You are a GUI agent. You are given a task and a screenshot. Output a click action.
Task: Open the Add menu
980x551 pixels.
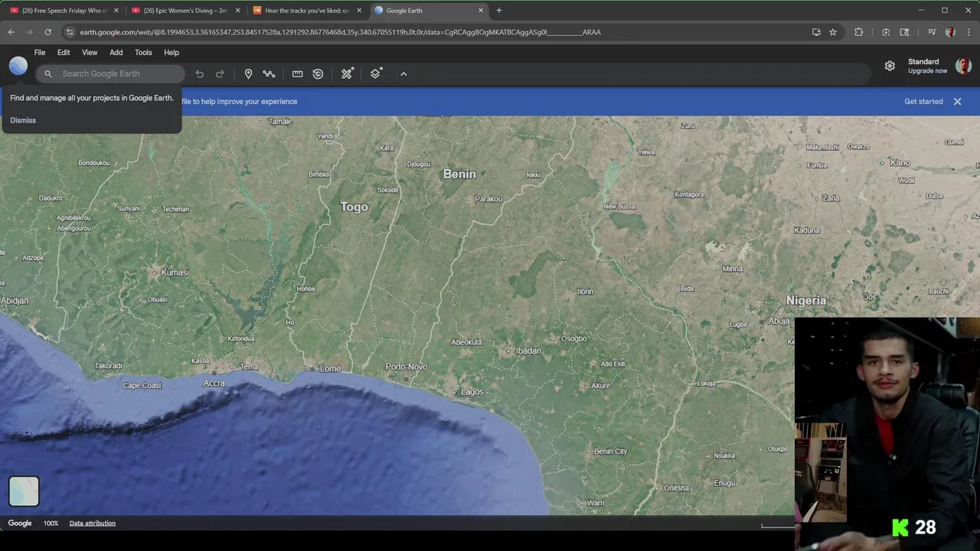pos(116,53)
